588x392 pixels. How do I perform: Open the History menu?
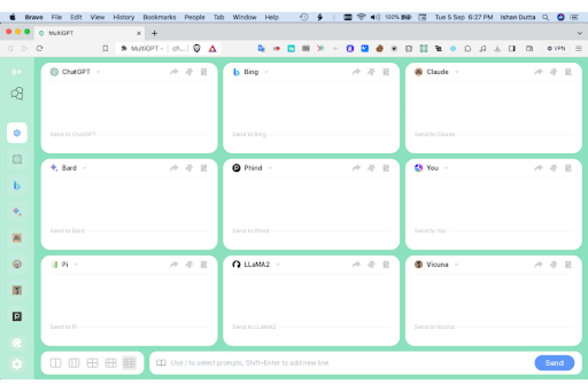click(124, 17)
